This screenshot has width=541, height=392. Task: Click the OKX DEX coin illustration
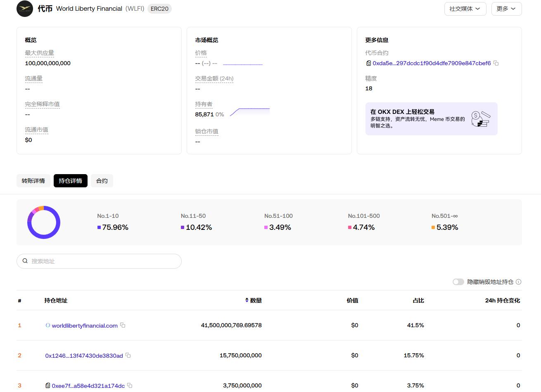481,119
